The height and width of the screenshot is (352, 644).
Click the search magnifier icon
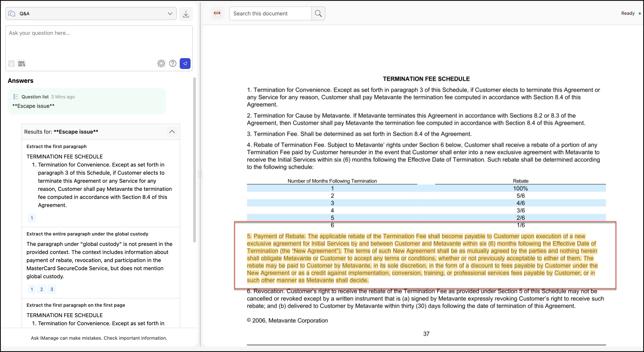318,13
